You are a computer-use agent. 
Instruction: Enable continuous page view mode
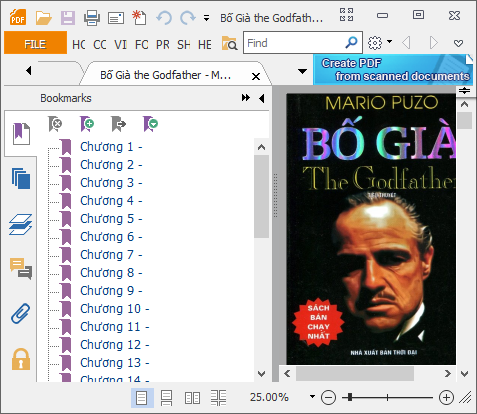click(x=166, y=398)
